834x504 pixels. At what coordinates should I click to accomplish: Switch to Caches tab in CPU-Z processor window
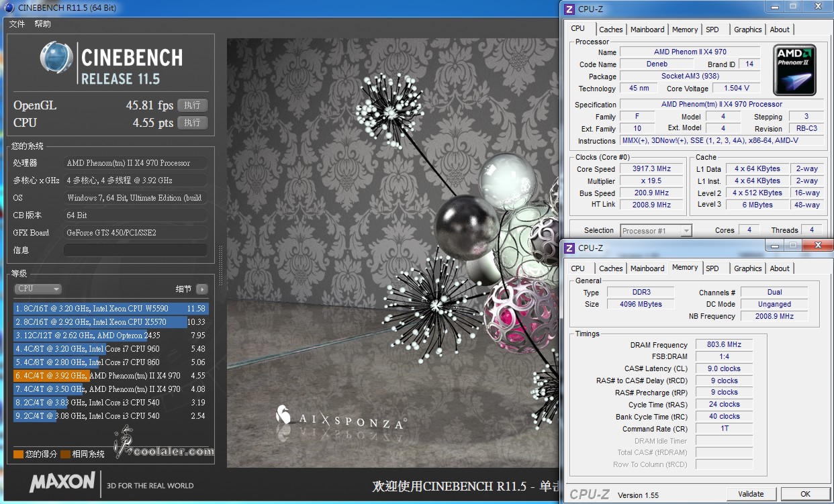611,30
